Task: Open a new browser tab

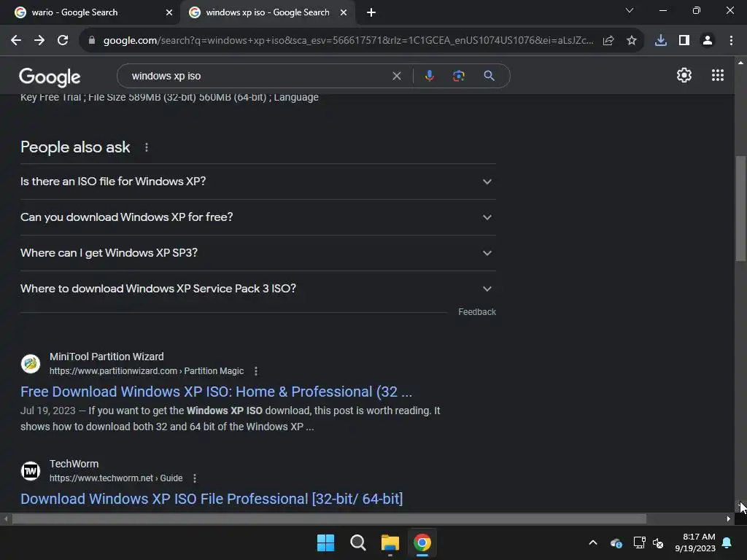Action: point(371,13)
